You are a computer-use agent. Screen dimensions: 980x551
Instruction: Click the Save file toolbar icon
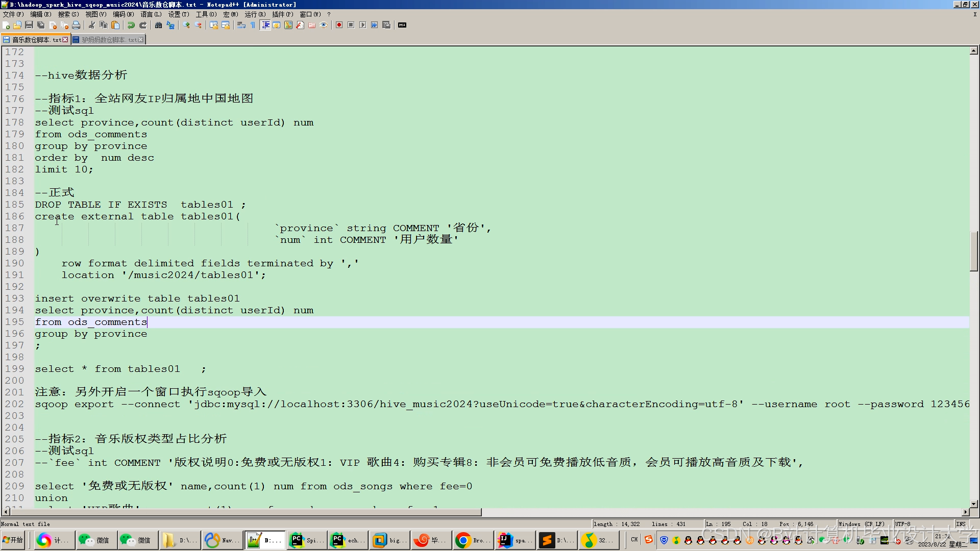pyautogui.click(x=29, y=25)
